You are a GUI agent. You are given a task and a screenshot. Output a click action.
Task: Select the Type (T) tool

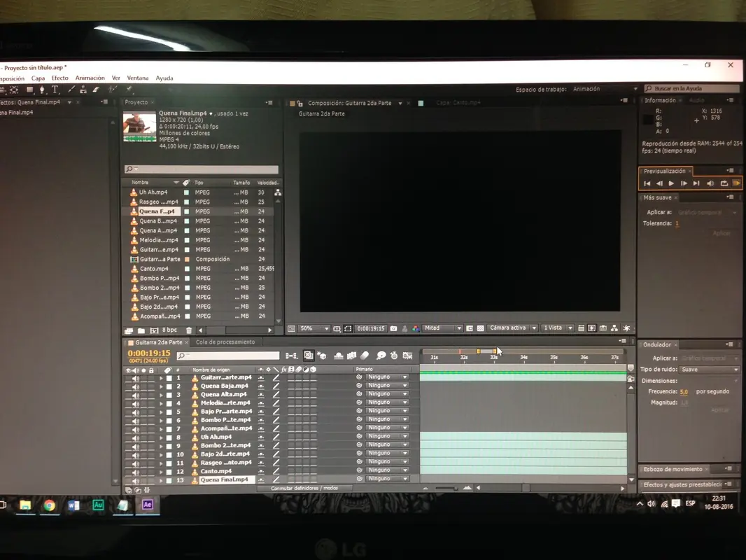click(55, 90)
